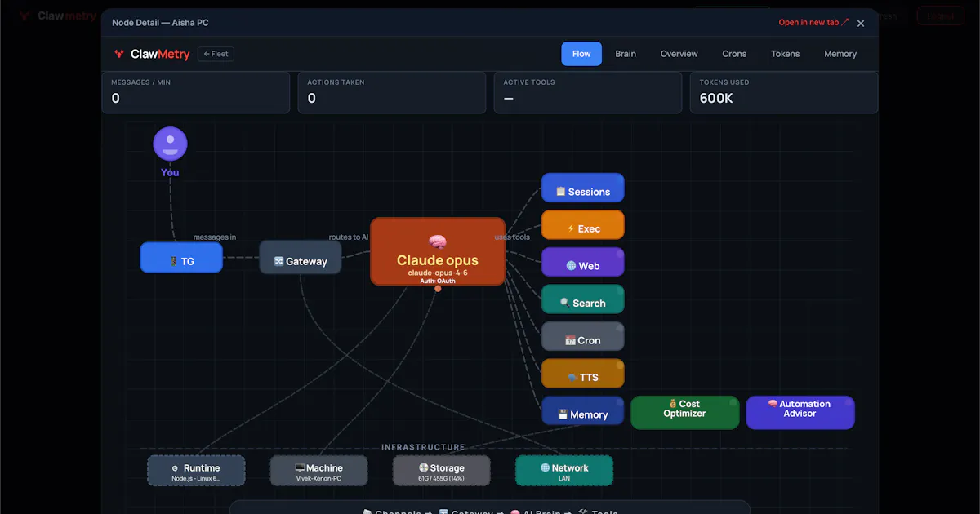Screen dimensions: 980x514
Task: Close the Node Detail dialog
Action: (861, 23)
